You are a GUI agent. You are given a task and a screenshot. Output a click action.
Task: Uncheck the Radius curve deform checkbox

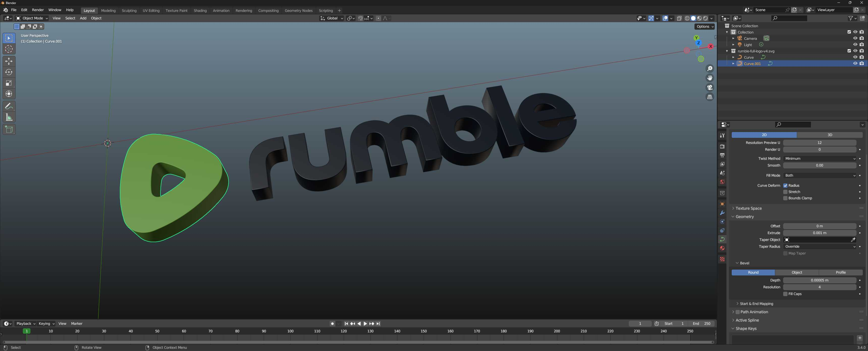pos(785,185)
